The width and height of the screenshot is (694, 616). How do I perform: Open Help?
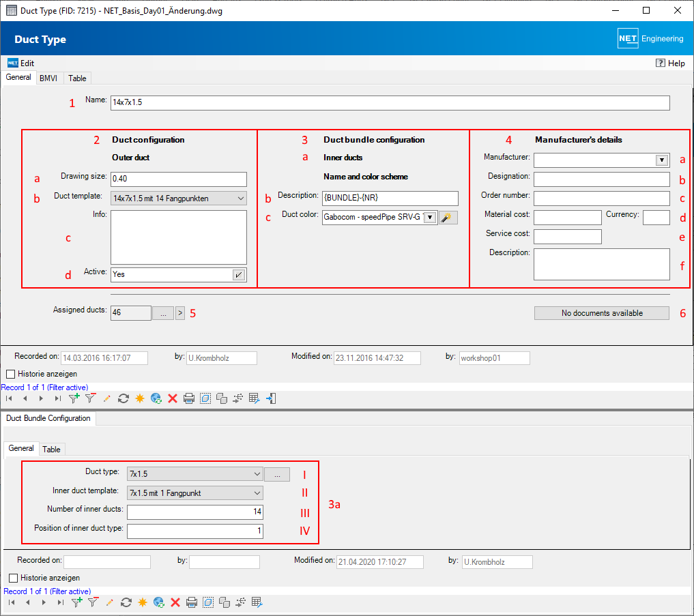[671, 63]
